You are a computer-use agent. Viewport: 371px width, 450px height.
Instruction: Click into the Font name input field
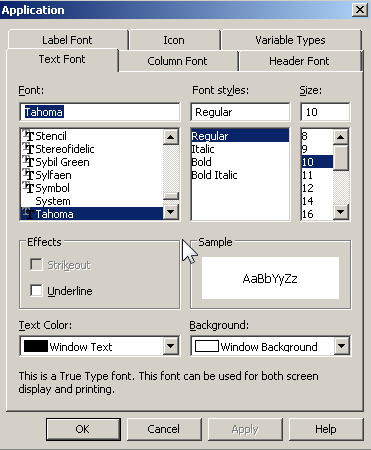(x=100, y=112)
